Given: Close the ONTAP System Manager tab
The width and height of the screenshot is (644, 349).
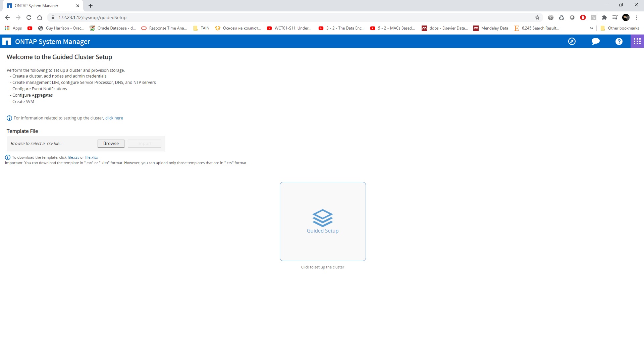Looking at the screenshot, I should click(x=78, y=6).
